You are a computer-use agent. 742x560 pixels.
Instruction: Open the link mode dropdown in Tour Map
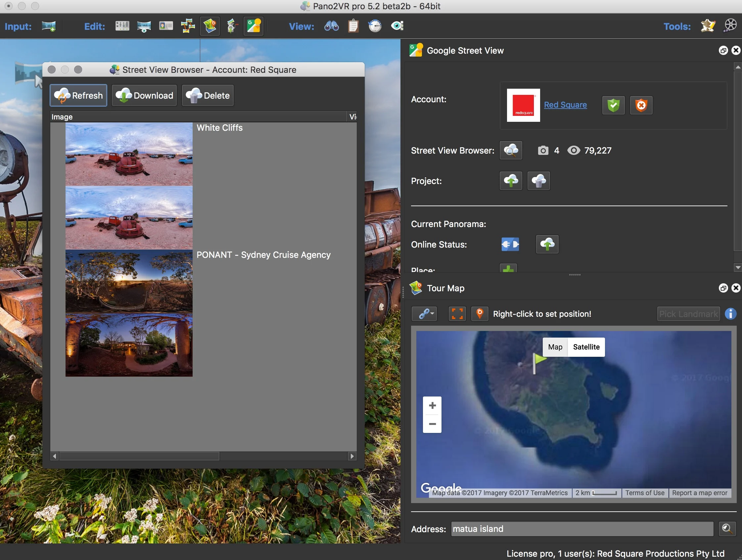[425, 314]
